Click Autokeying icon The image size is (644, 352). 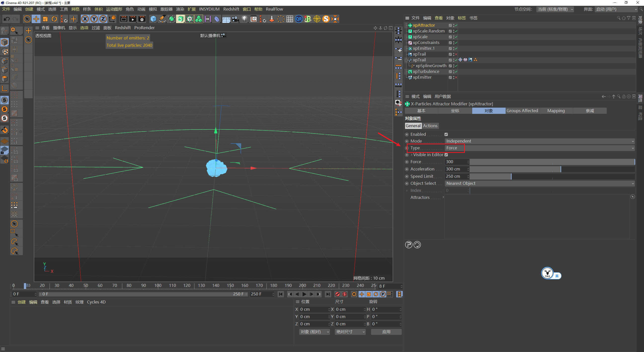(x=345, y=294)
